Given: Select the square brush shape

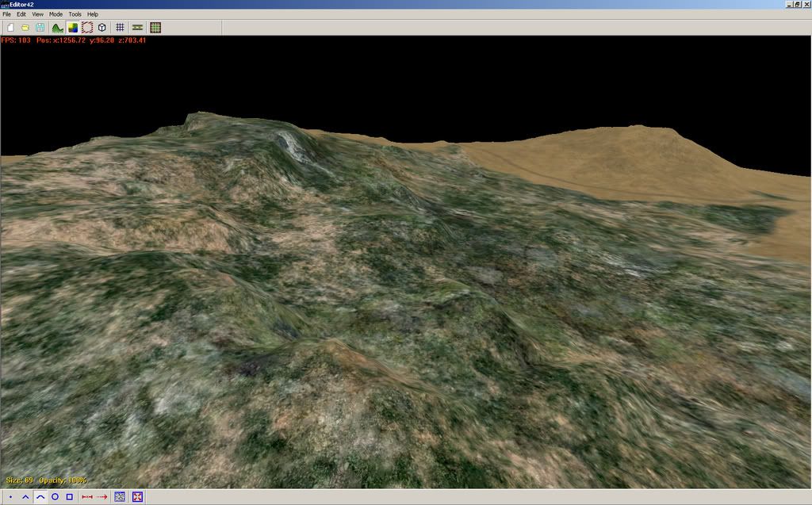Looking at the screenshot, I should point(69,497).
